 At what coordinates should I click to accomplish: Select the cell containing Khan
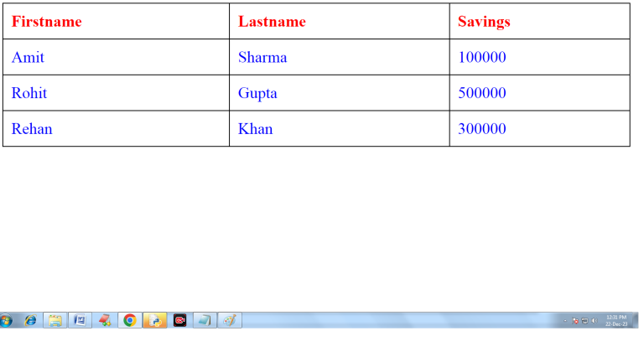340,128
